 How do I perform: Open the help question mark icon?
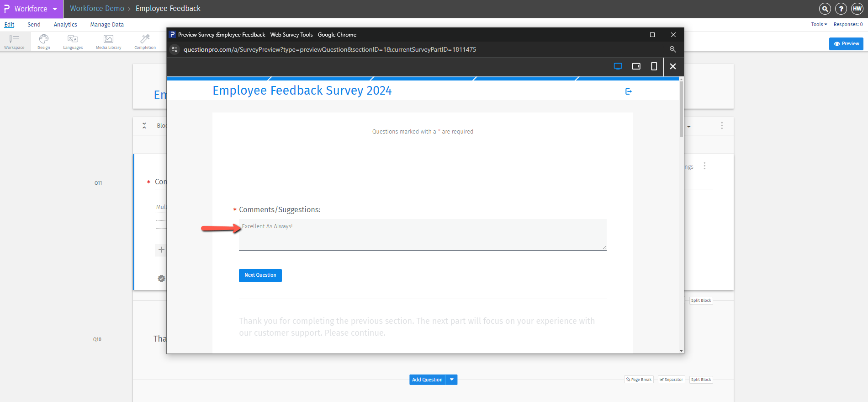[x=841, y=9]
